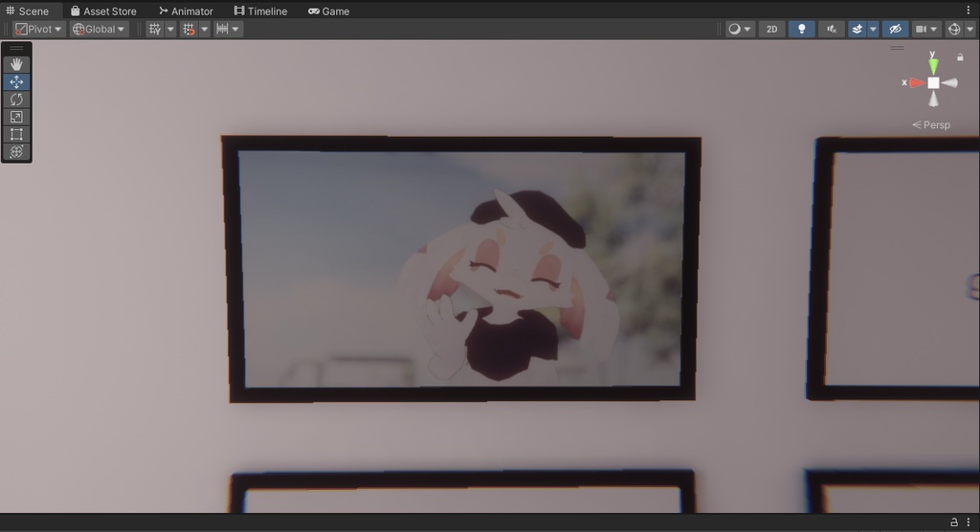Open the Pivot handle position dropdown
The image size is (980, 532).
pyautogui.click(x=38, y=29)
